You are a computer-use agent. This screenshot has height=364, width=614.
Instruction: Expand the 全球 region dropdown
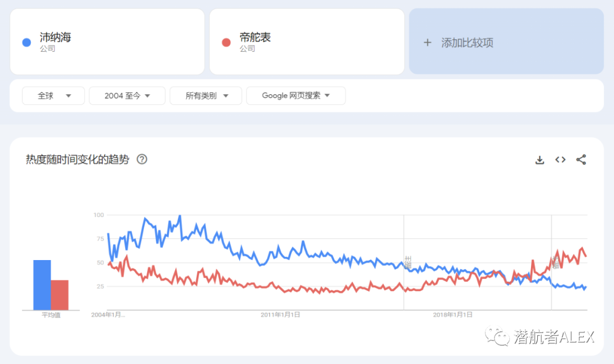point(53,96)
